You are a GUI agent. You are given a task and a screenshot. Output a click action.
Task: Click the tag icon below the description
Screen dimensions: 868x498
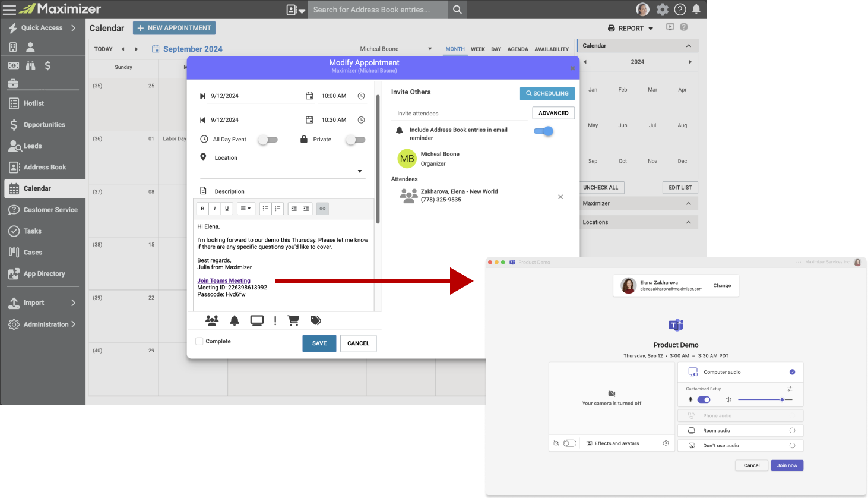(x=316, y=320)
